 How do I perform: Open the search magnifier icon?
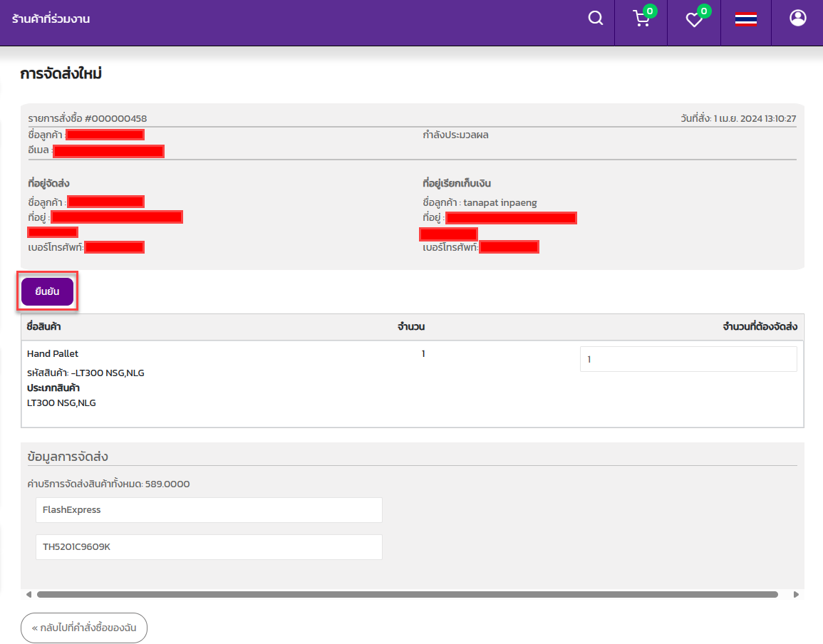click(x=596, y=19)
